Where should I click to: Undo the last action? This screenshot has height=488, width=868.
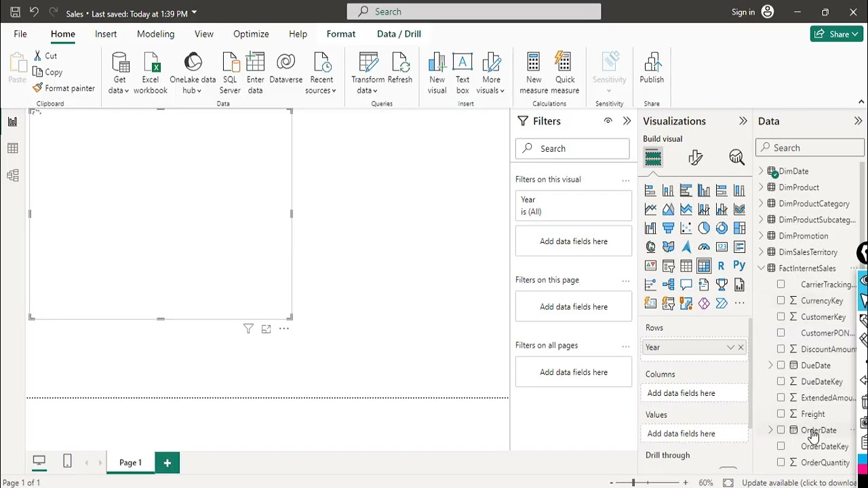34,12
